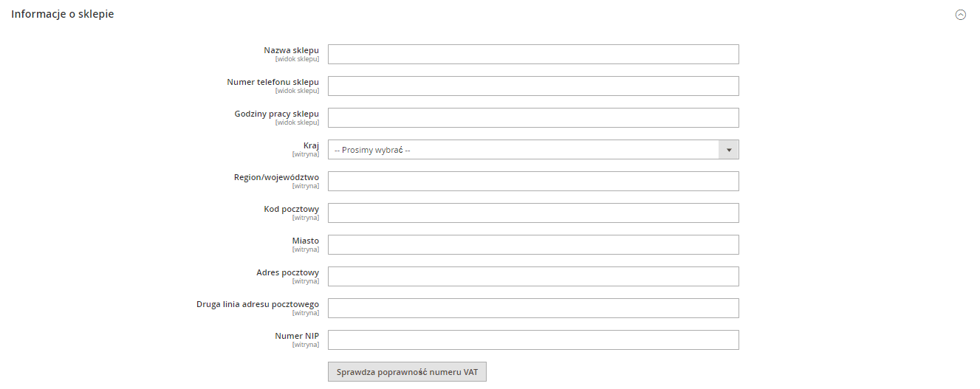Click the Nazwa sklepu label

pyautogui.click(x=292, y=50)
